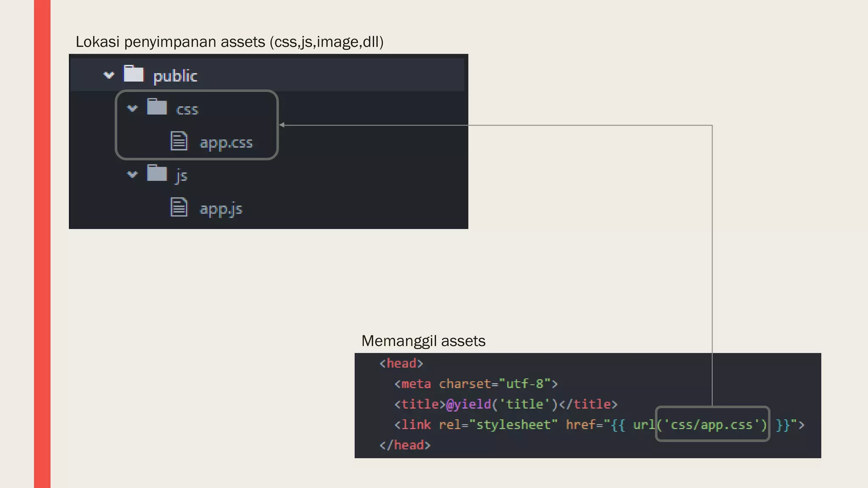Click the app.js file icon

[179, 207]
